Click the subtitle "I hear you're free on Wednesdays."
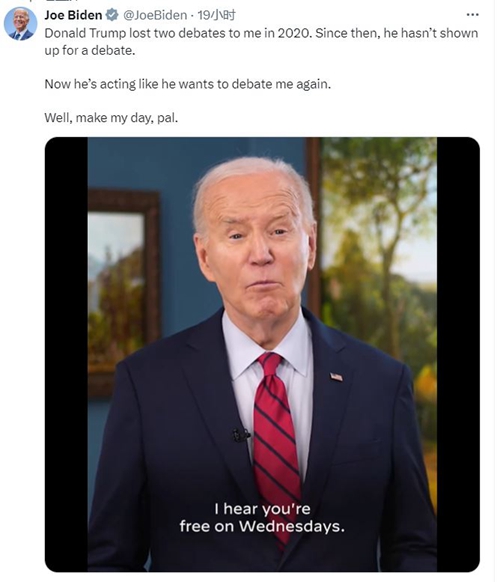Viewport: 500px width, 582px height. point(262,517)
